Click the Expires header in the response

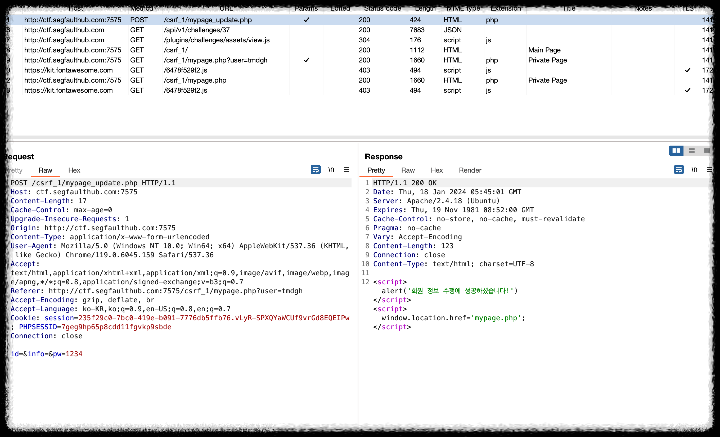[454, 210]
